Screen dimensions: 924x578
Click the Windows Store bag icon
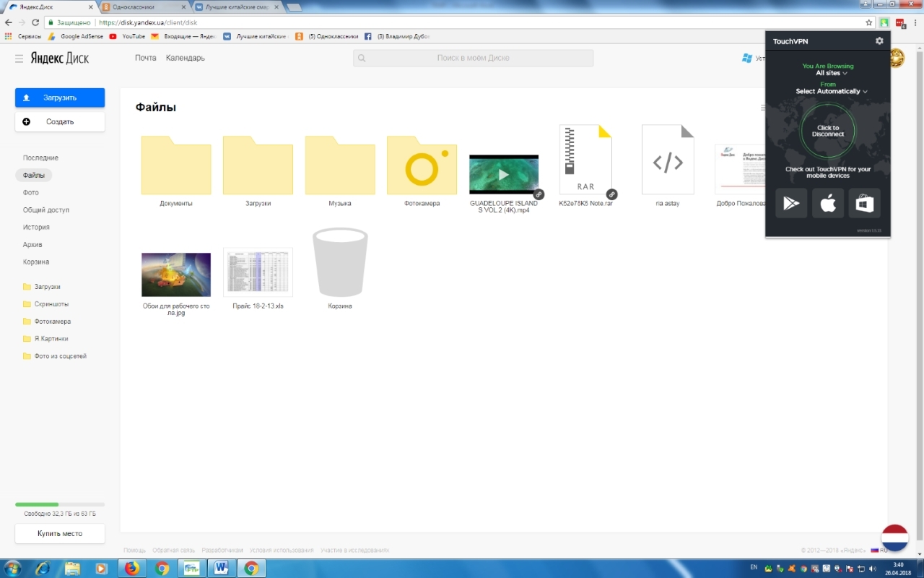coord(864,203)
